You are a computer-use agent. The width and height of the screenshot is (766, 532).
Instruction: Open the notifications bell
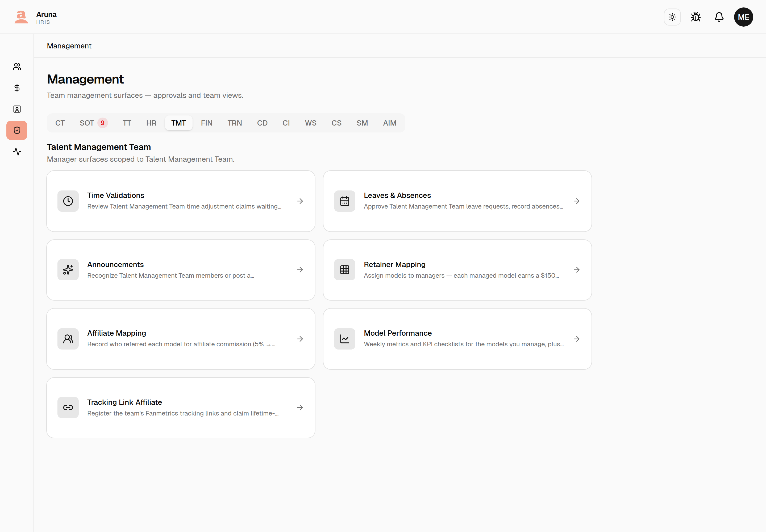(719, 17)
